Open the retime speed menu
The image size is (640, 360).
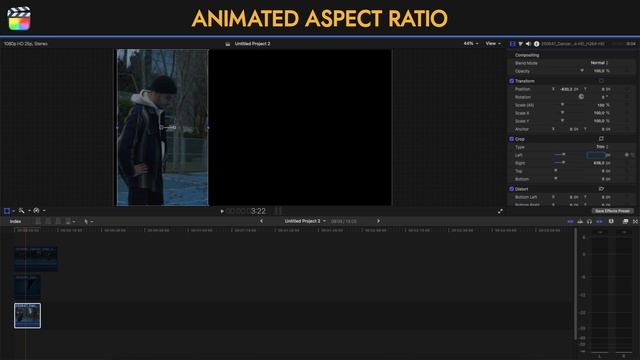(38, 211)
